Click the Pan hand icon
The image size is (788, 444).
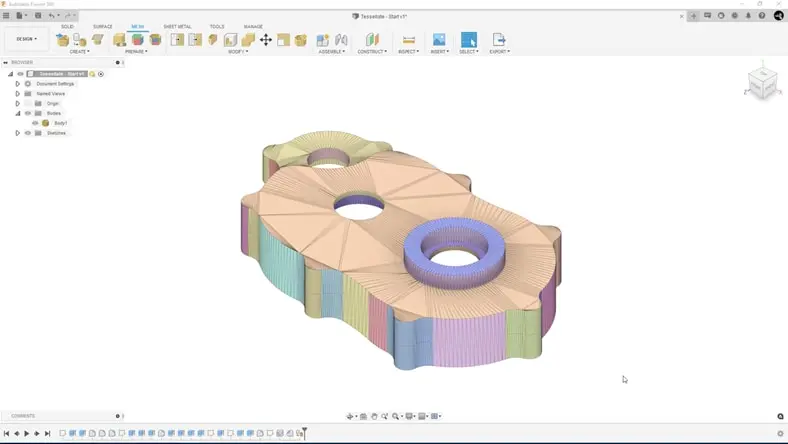(374, 416)
